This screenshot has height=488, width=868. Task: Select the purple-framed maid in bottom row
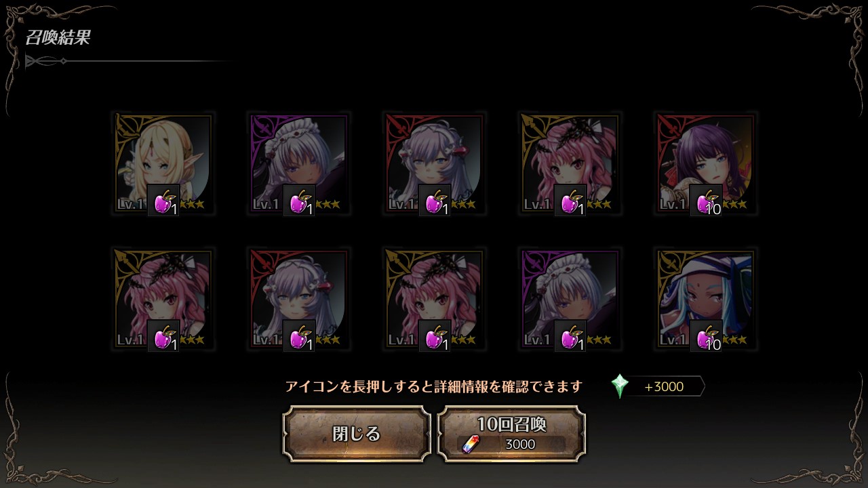coord(570,300)
